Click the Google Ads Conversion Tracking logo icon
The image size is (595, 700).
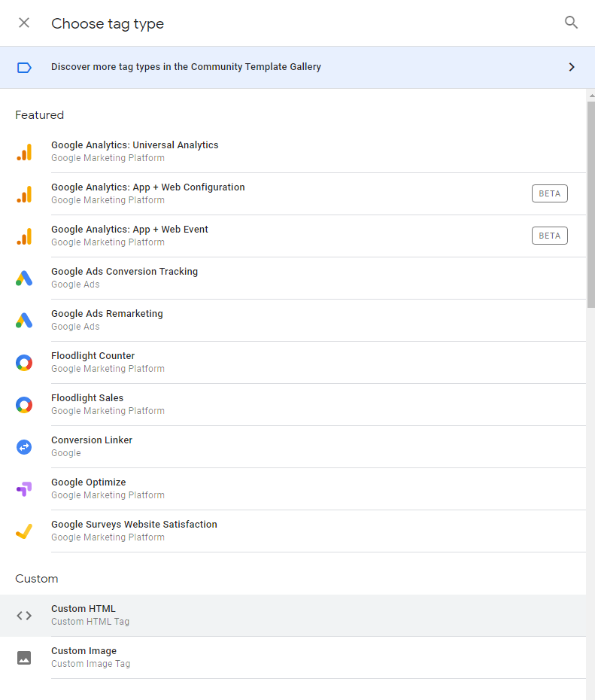(24, 278)
